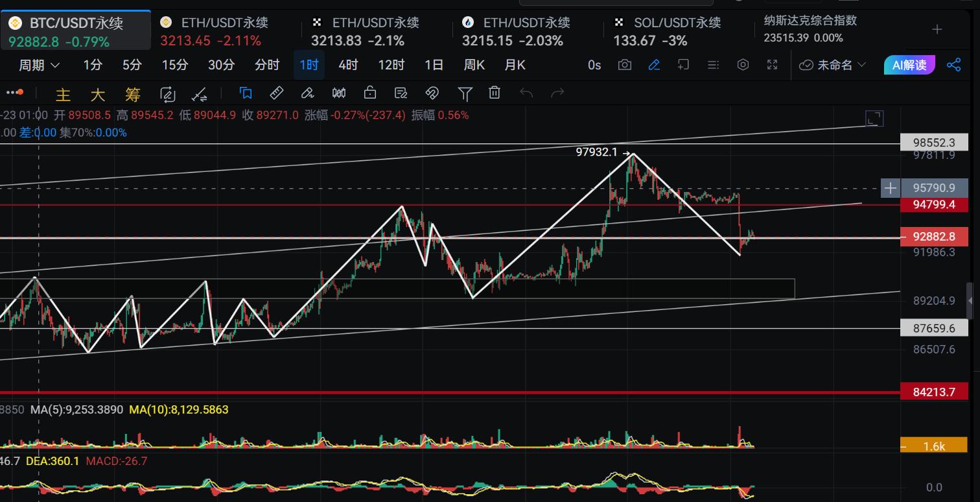Click the blue share icon

point(953,65)
